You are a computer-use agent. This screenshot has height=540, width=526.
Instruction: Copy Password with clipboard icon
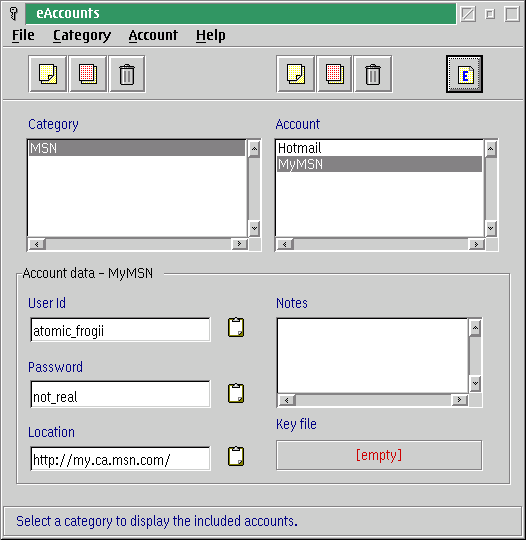236,393
